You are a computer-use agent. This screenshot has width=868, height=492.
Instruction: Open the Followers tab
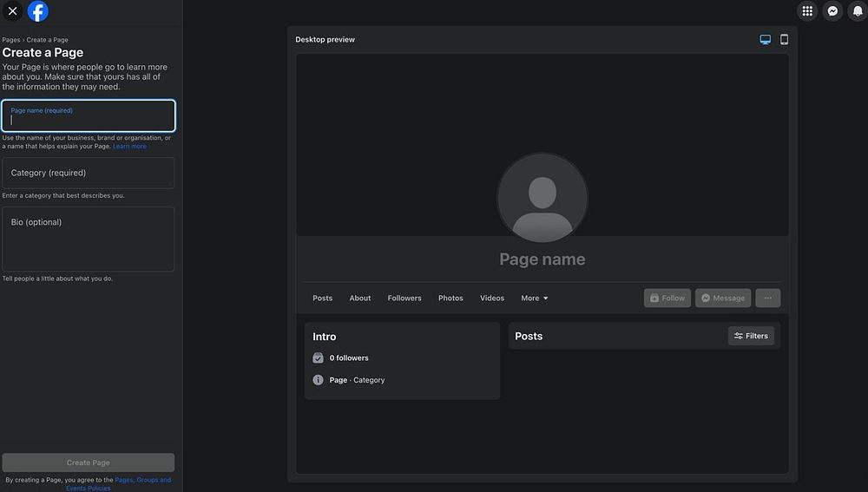coord(404,298)
